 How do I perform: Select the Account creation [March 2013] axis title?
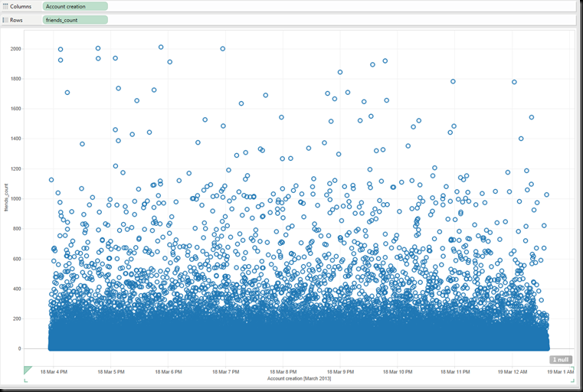tap(299, 379)
